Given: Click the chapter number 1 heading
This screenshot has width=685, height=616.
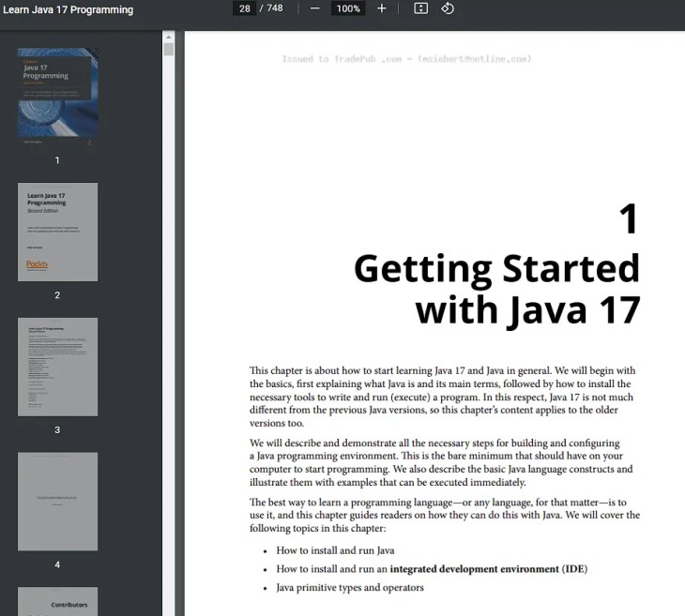Looking at the screenshot, I should coord(629,218).
